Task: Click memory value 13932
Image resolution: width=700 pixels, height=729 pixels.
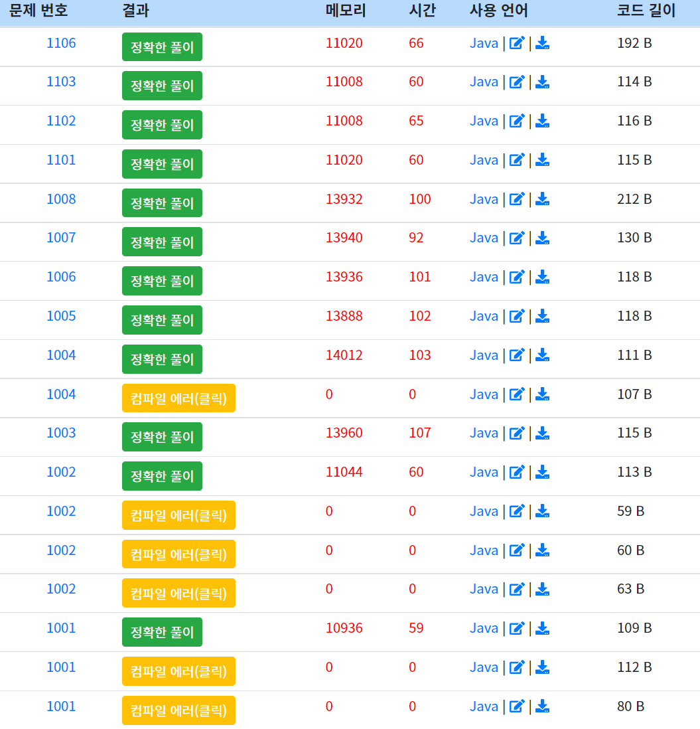Action: (x=344, y=199)
